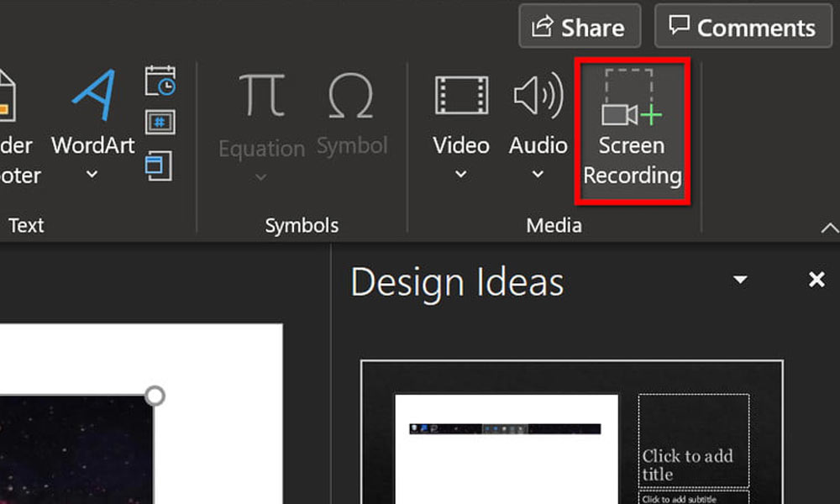
Task: Insert Slide Number using the hash icon
Action: click(160, 122)
